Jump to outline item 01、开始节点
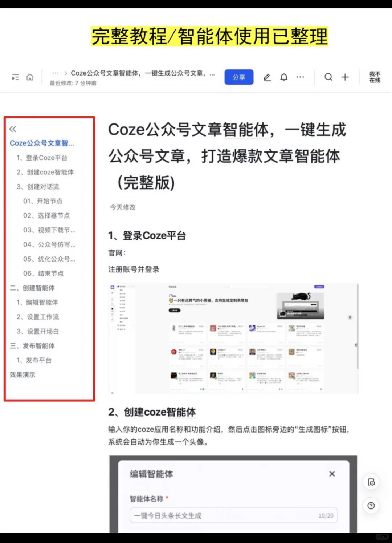Viewport: 392px width, 543px height. (x=43, y=201)
